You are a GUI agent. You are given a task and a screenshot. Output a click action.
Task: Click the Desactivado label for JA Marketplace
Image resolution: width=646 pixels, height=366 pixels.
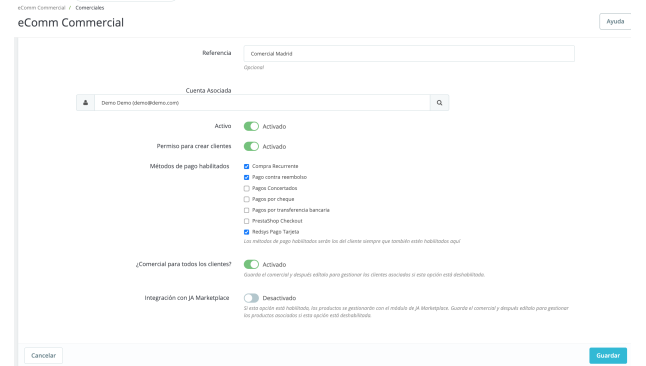tap(279, 298)
